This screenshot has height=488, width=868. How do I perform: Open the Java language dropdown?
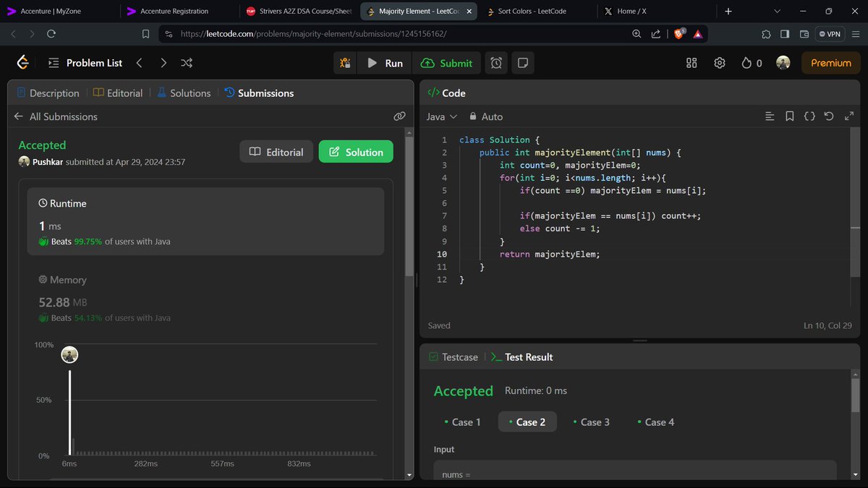442,116
